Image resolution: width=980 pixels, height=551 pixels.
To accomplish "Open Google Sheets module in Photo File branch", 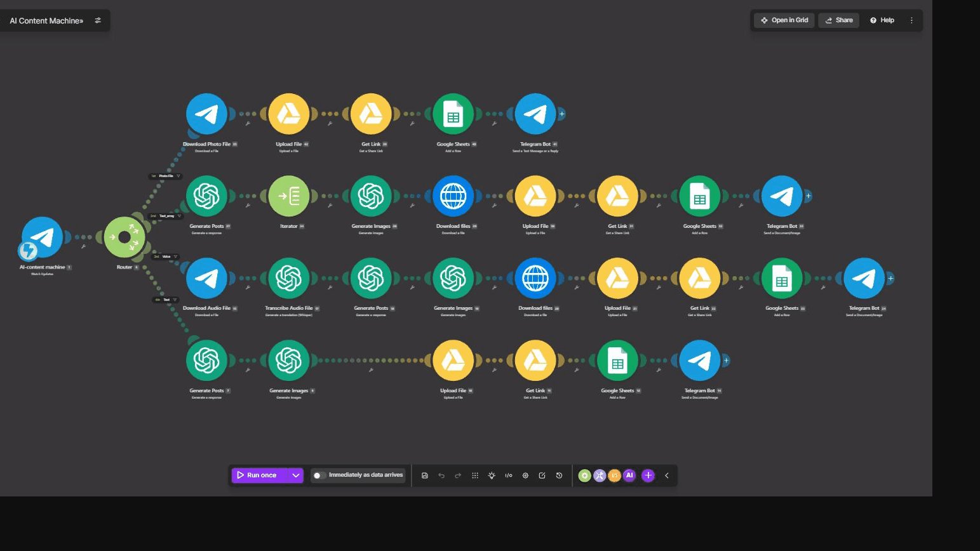I will pos(453,114).
